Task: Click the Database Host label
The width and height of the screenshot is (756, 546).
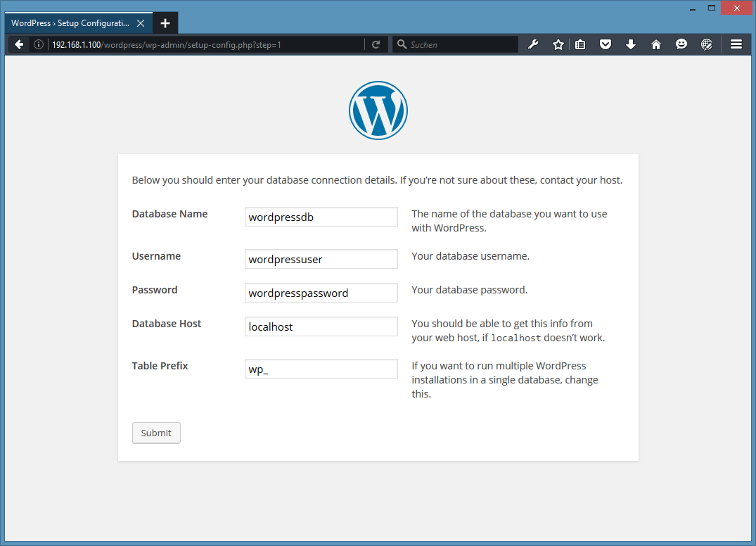Action: (x=167, y=324)
